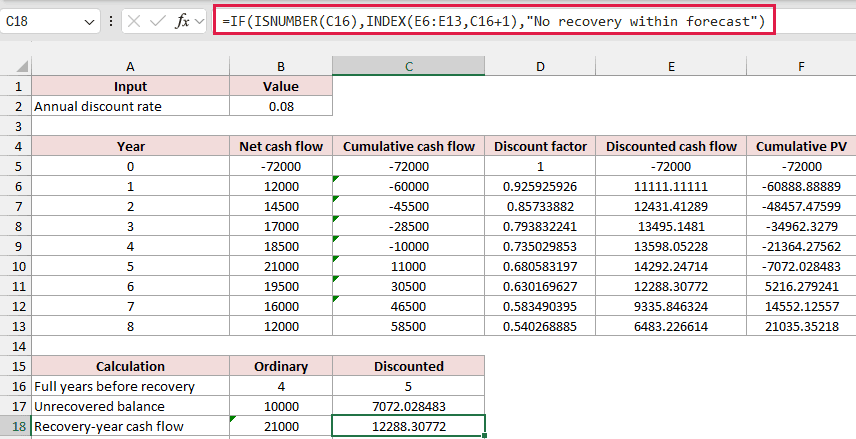Expand the dropdown next to fx

(199, 21)
